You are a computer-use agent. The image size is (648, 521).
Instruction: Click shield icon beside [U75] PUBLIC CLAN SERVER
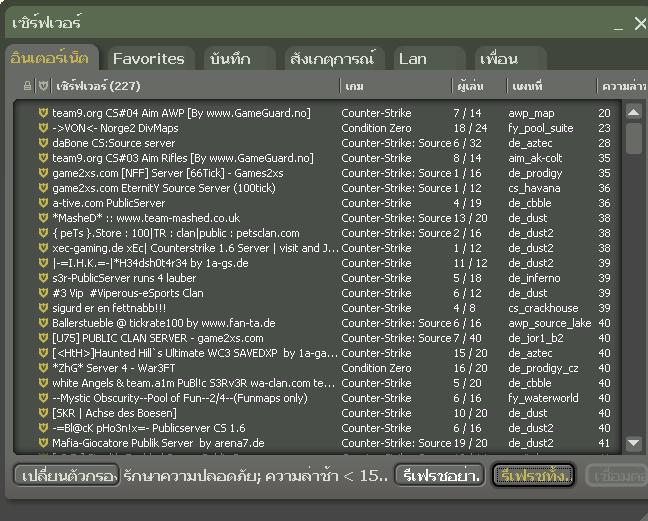coord(43,338)
